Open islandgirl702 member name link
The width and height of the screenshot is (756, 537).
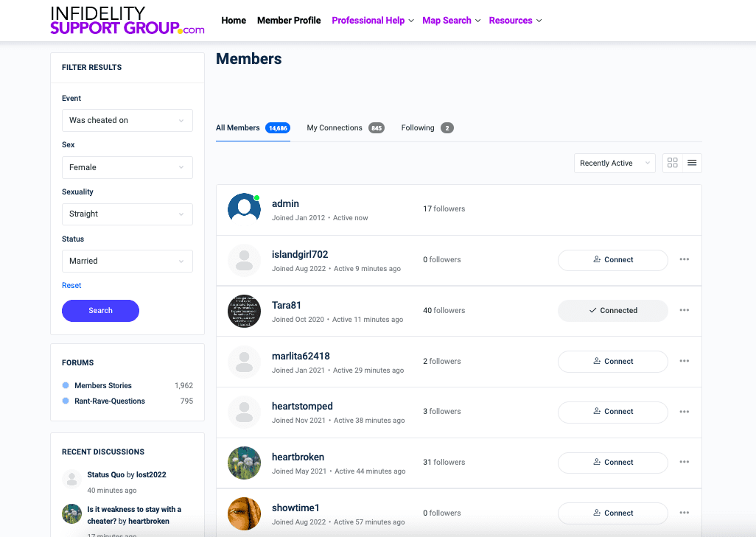click(x=300, y=255)
